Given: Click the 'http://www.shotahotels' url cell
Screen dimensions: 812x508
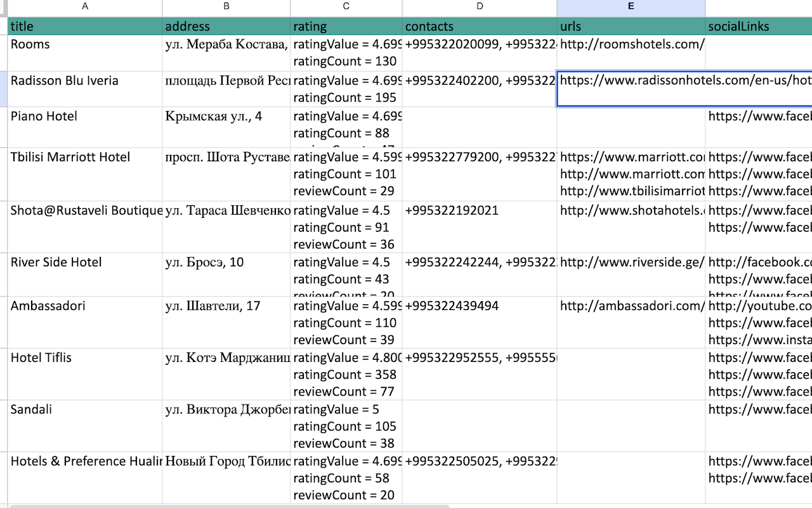Looking at the screenshot, I should pyautogui.click(x=631, y=227).
